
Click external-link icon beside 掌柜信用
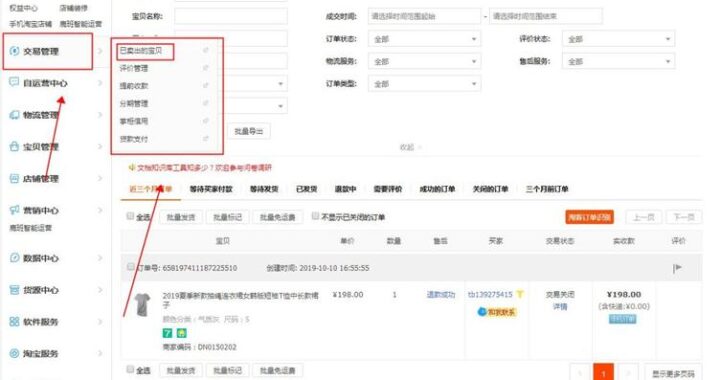click(x=206, y=121)
